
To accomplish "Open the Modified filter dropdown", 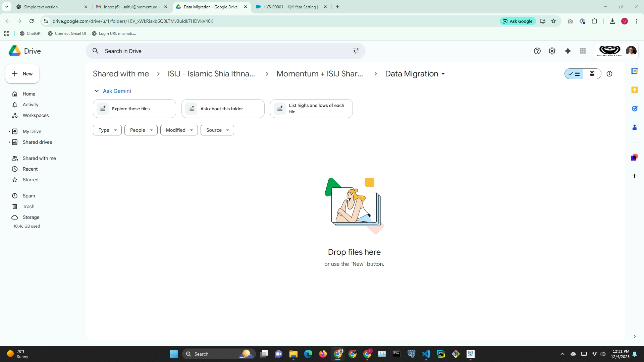I will coord(179,130).
